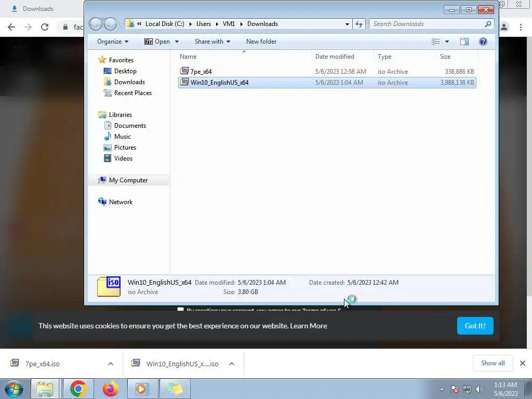Select the Win10_EnglishUS_x64 file row
The image size is (532, 399).
[x=327, y=83]
